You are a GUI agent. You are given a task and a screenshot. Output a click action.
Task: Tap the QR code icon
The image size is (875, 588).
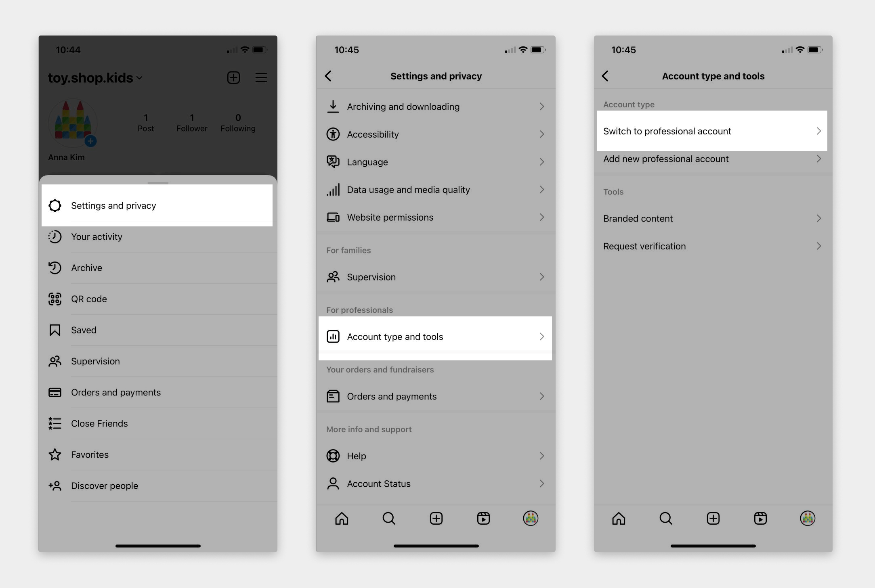[x=55, y=299]
